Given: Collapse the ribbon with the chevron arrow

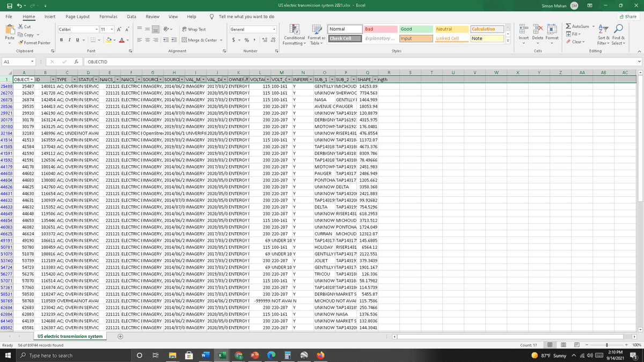Looking at the screenshot, I should [639, 51].
